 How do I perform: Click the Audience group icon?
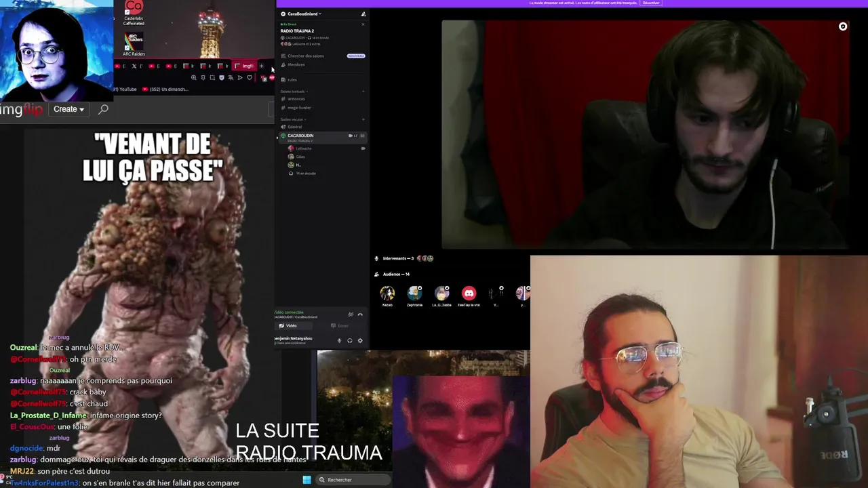pyautogui.click(x=377, y=274)
